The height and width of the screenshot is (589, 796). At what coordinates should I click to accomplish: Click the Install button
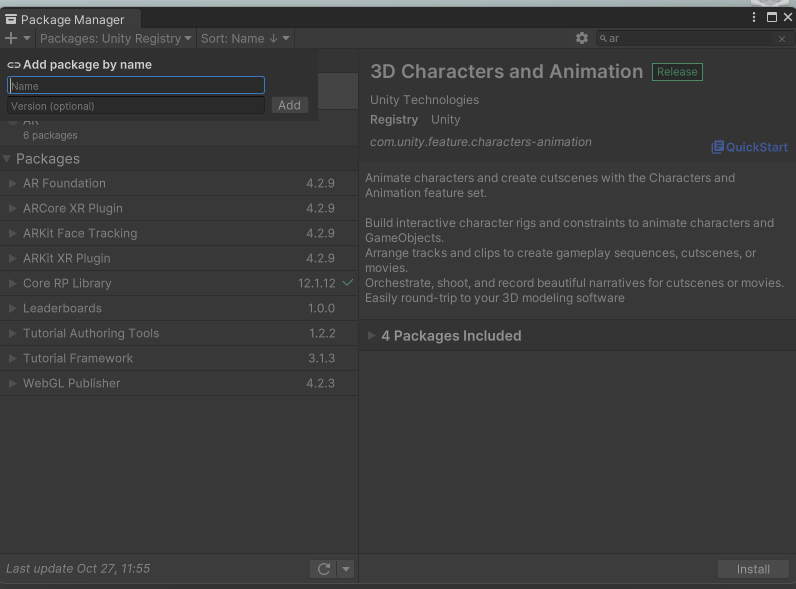[x=753, y=569]
